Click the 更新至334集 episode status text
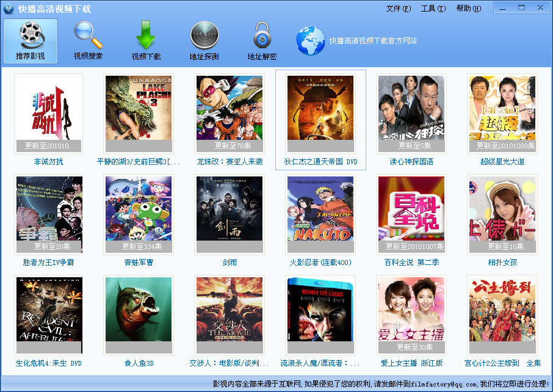 pyautogui.click(x=142, y=246)
